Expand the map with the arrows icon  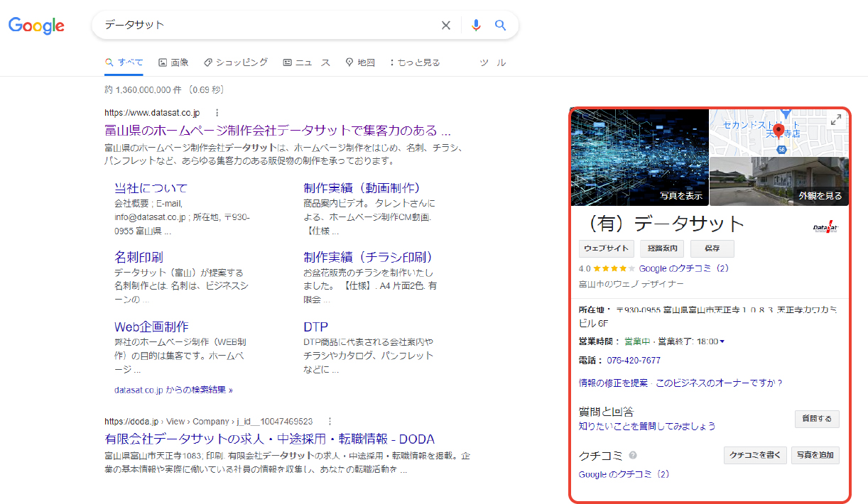point(836,121)
